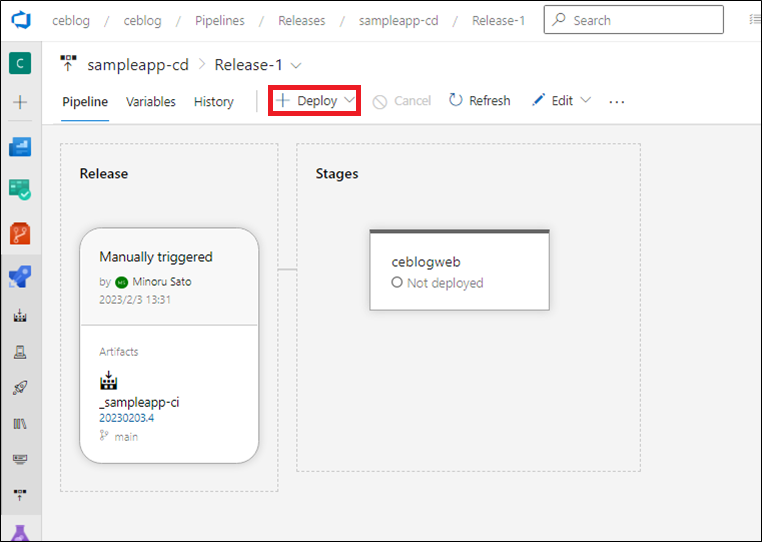Click _sampleapp-ci artifact name
This screenshot has height=542, width=762.
point(139,402)
